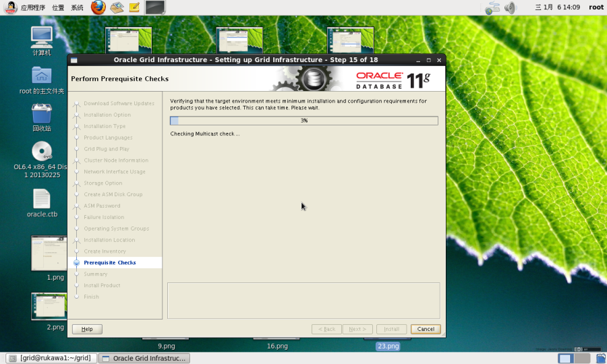Viewport: 607px width, 364px height.
Task: Select the OL6.4 x86_64 DVD icon
Action: [42, 160]
